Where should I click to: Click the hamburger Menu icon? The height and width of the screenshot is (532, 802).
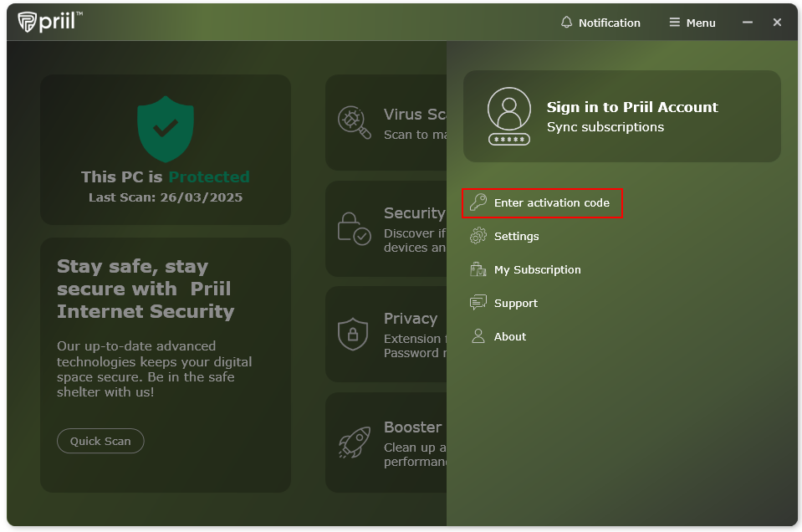click(x=674, y=23)
